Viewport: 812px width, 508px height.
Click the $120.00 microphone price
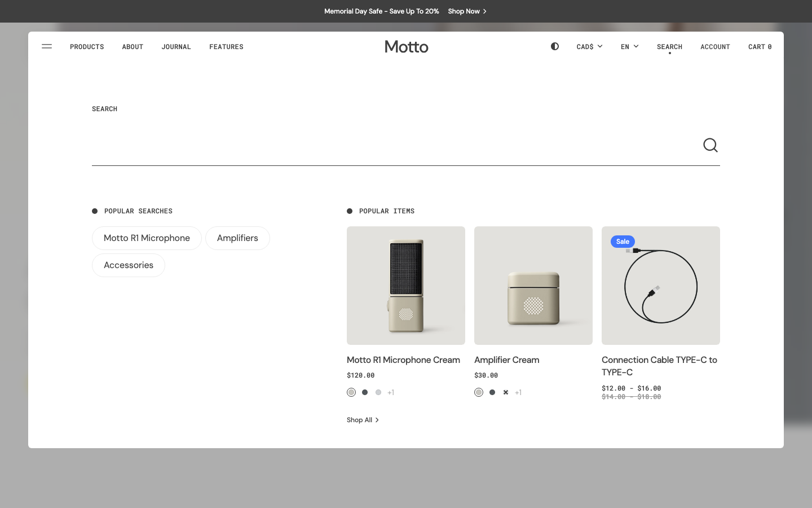tap(360, 375)
